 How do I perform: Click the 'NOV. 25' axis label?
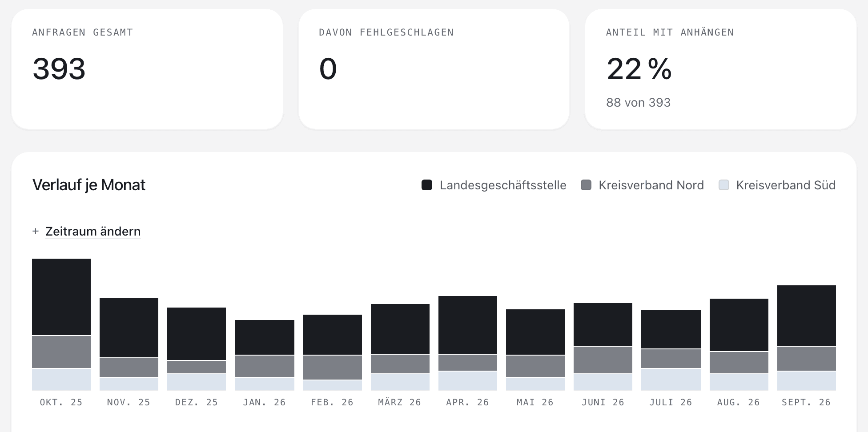(x=129, y=402)
